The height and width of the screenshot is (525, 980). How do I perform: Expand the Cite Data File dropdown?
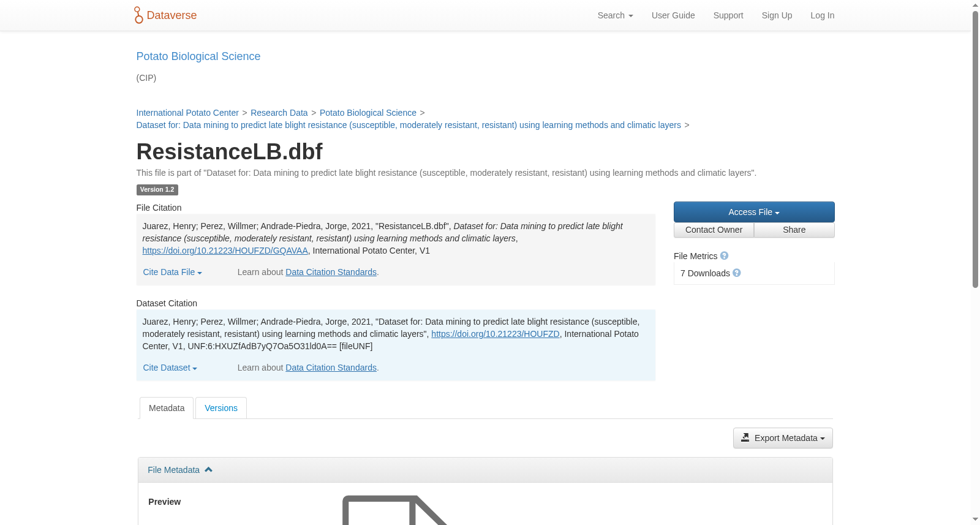[x=172, y=272]
